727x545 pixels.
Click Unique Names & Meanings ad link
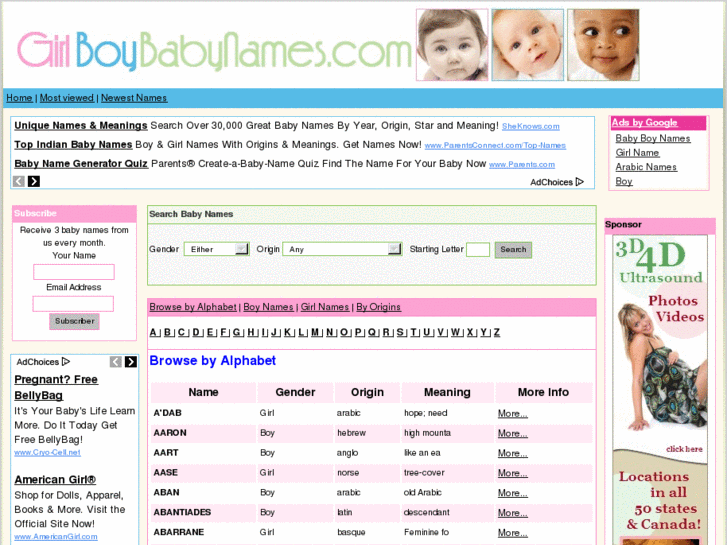[x=81, y=126]
